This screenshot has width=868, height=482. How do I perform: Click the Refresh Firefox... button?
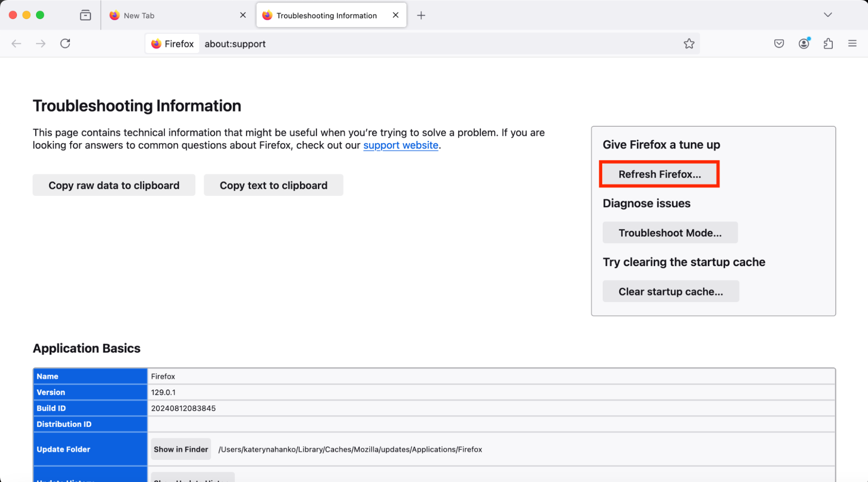(x=660, y=174)
